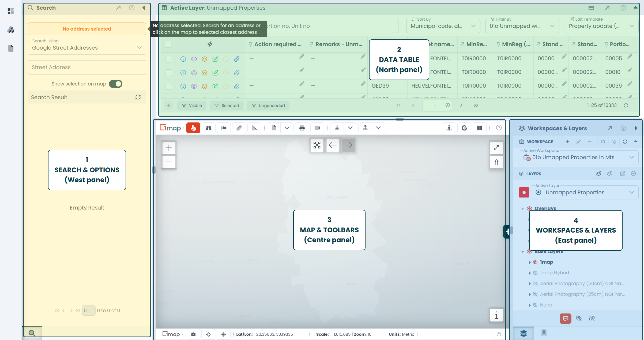Show the 1map Hybrid base layer
644x340 pixels.
[535, 273]
